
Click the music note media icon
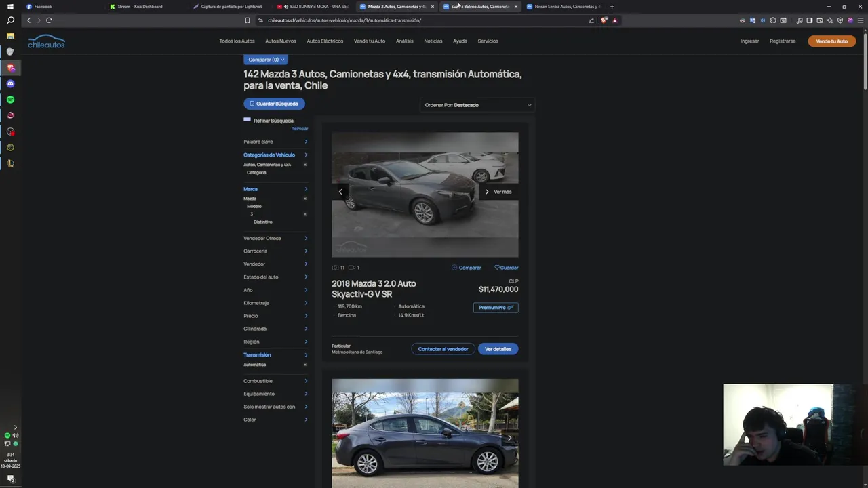point(800,20)
